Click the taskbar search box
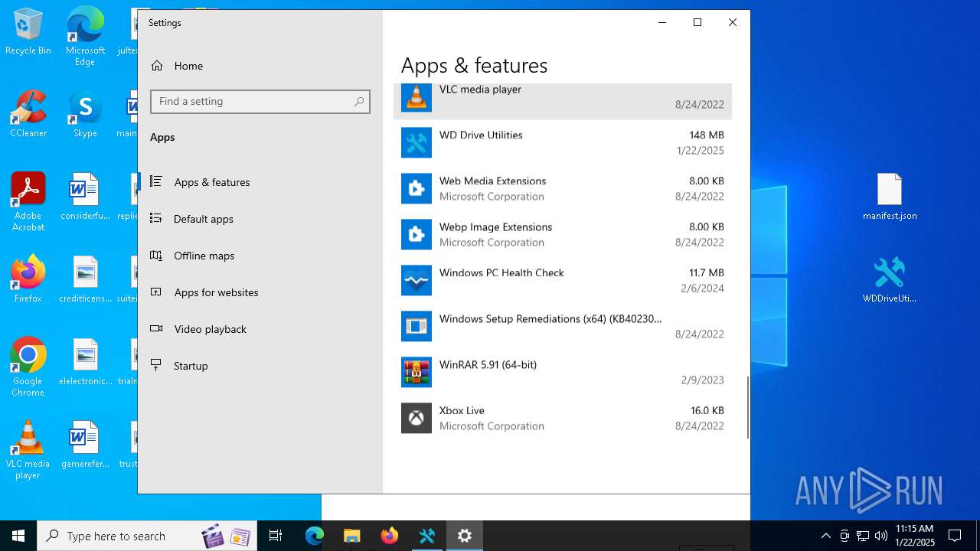The width and height of the screenshot is (980, 551). [x=149, y=536]
